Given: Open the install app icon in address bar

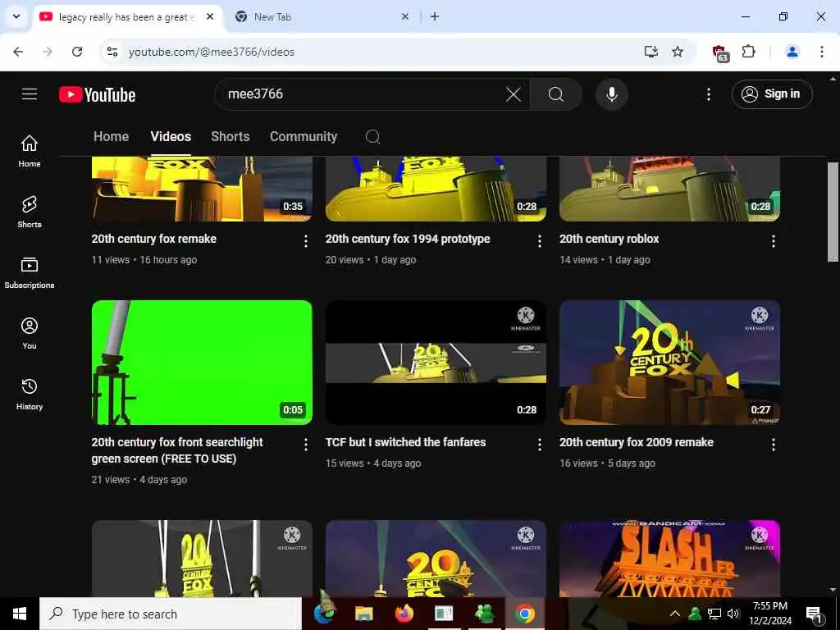Looking at the screenshot, I should [x=651, y=52].
